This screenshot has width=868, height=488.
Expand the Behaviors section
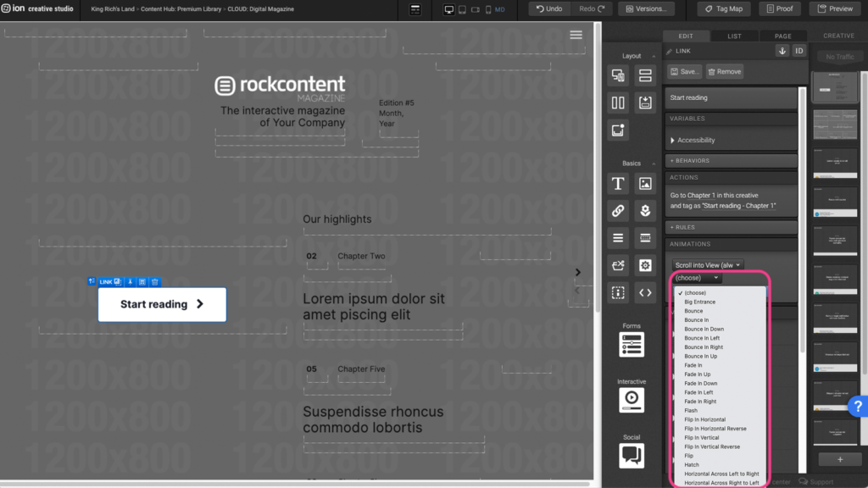(x=731, y=160)
